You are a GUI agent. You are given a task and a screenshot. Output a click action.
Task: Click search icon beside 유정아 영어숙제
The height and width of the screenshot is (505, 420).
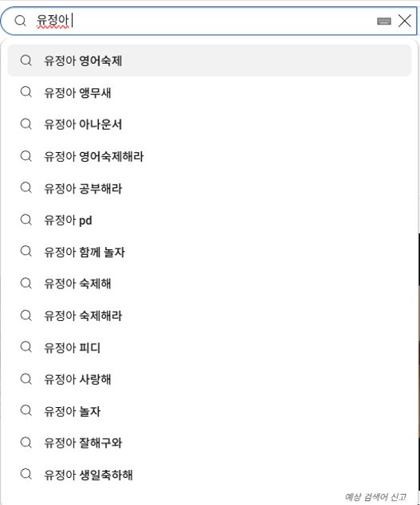26,61
